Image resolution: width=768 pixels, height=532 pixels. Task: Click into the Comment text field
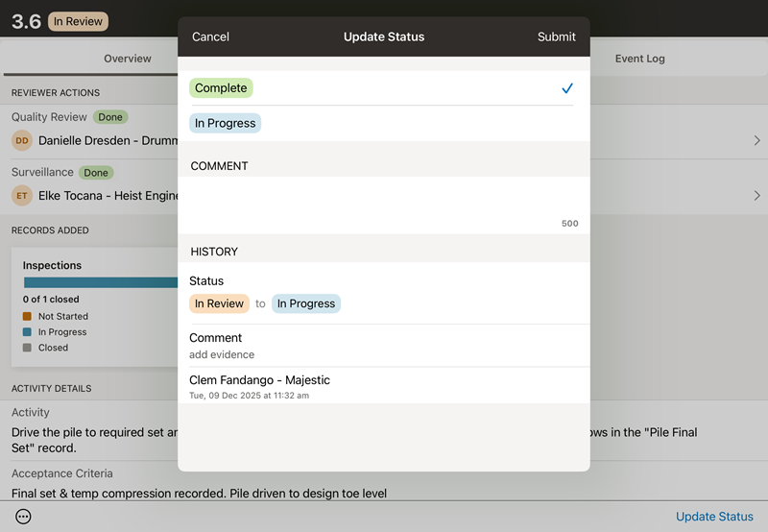click(x=384, y=200)
